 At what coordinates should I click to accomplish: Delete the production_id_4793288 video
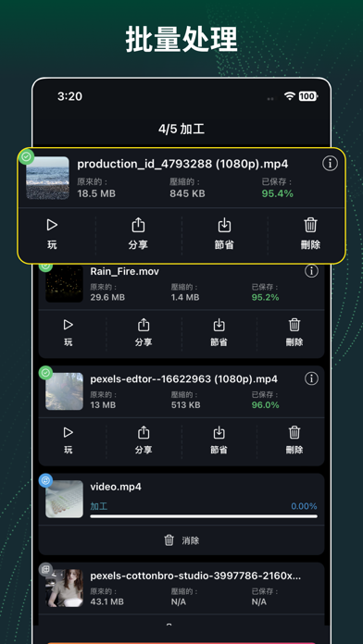310,234
